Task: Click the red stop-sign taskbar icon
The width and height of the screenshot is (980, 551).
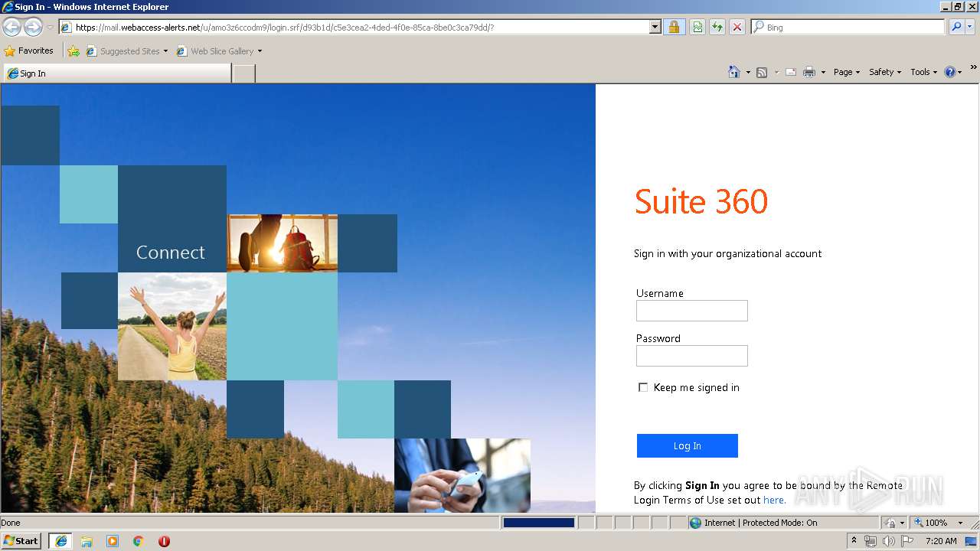Action: coord(164,541)
